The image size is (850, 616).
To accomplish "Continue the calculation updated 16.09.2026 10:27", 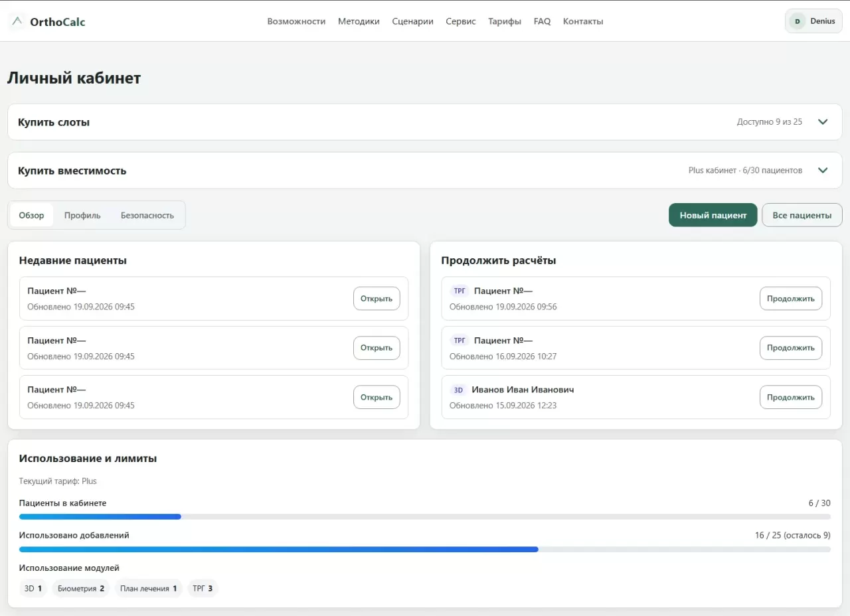I will pos(791,348).
